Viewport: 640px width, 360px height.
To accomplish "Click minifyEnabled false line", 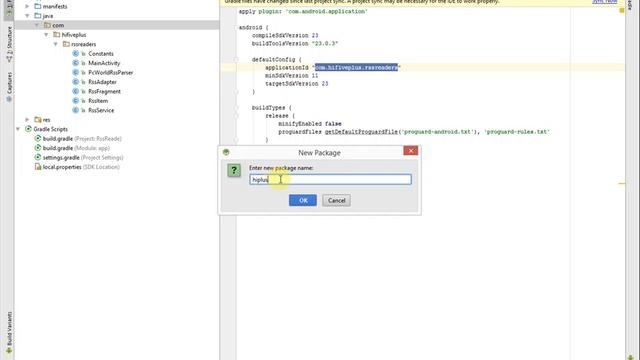I will 310,124.
